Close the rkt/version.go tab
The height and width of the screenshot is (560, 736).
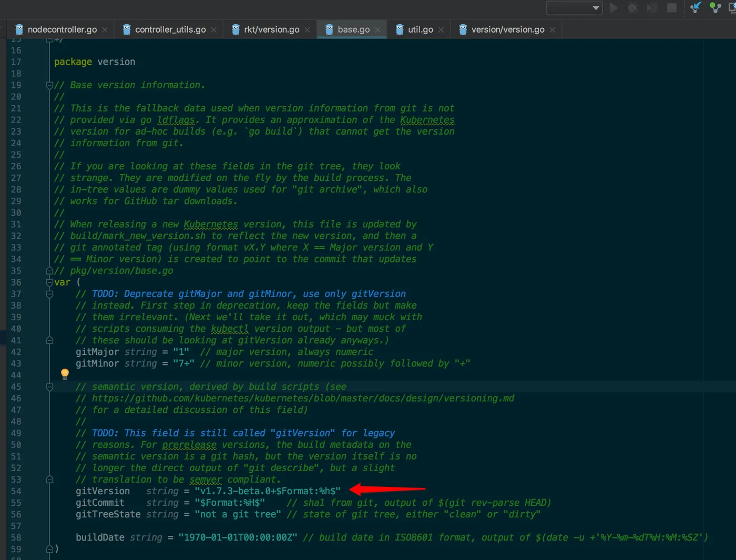click(307, 30)
